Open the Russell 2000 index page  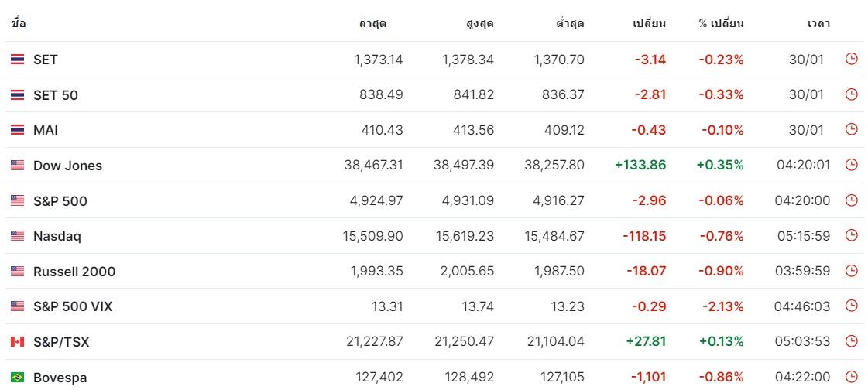point(74,272)
